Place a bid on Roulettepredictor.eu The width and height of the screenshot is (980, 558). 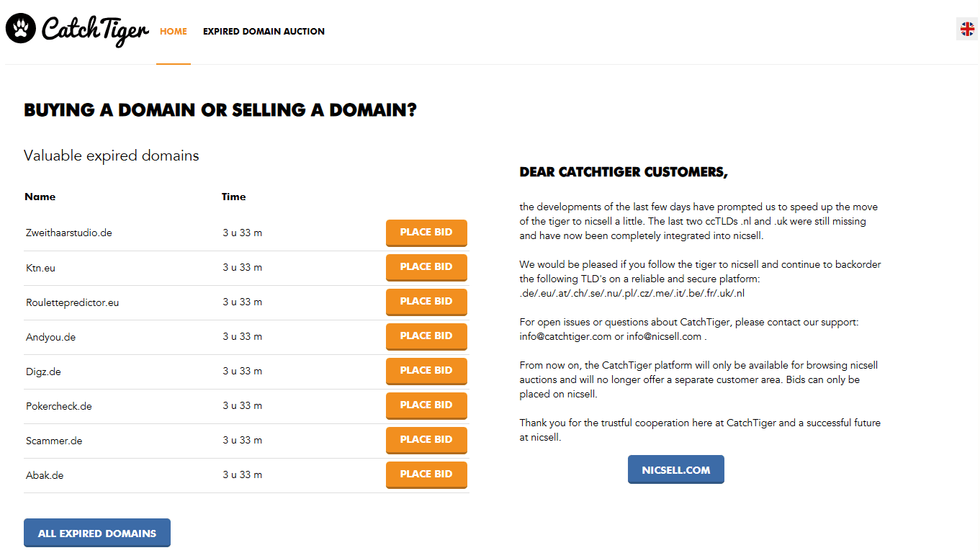tap(426, 302)
